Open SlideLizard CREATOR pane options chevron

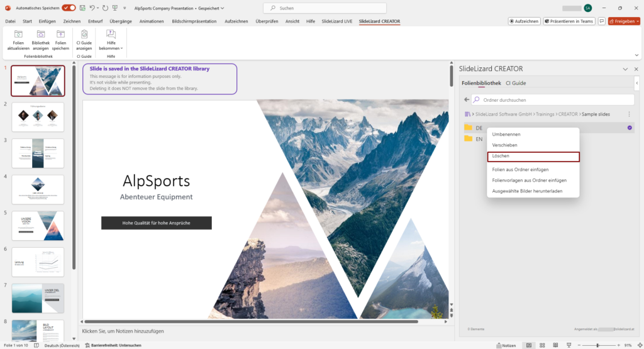[625, 69]
